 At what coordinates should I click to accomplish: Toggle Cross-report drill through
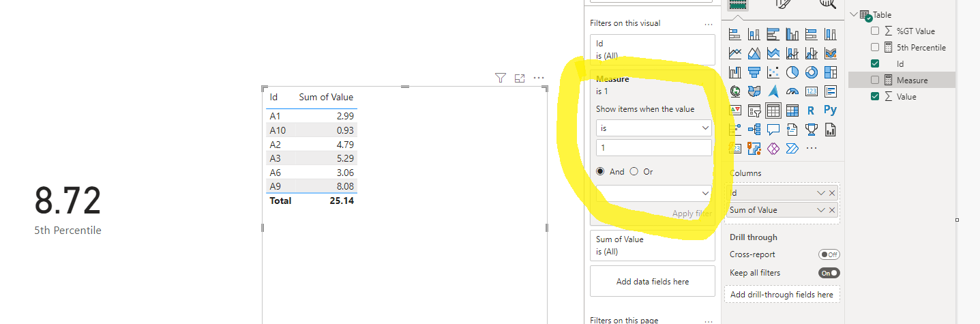[x=829, y=254]
